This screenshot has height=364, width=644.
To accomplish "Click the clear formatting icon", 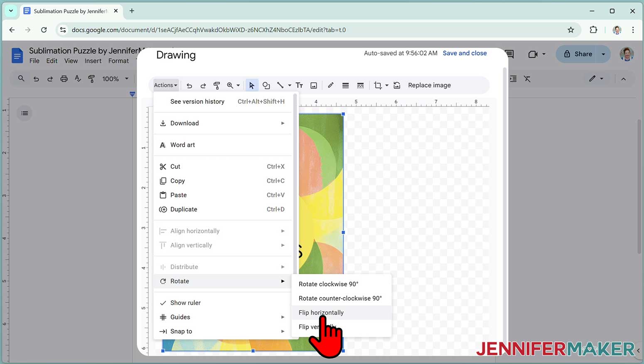I will [527, 79].
